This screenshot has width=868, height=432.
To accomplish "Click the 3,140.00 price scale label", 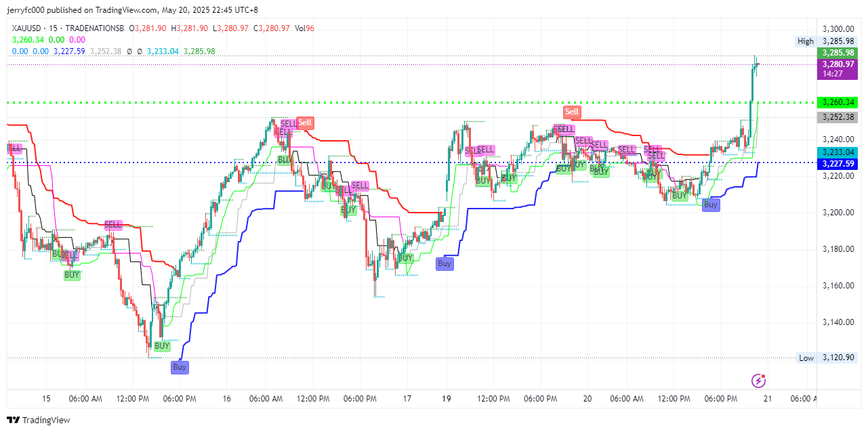I will click(838, 322).
